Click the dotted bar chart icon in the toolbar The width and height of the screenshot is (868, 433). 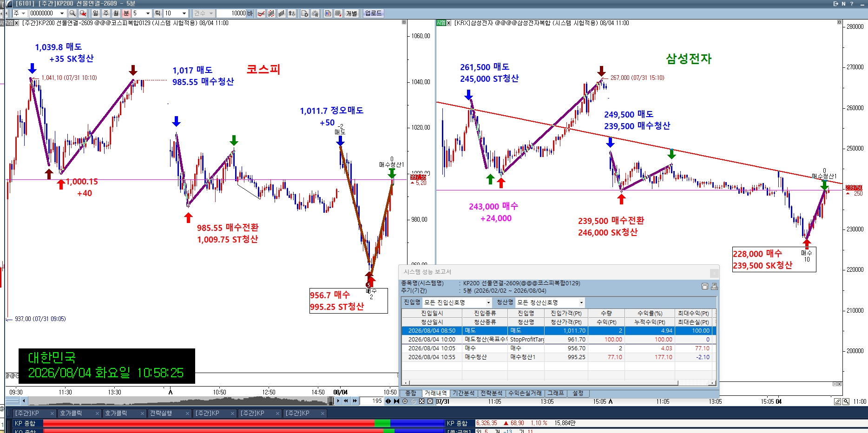(x=271, y=13)
